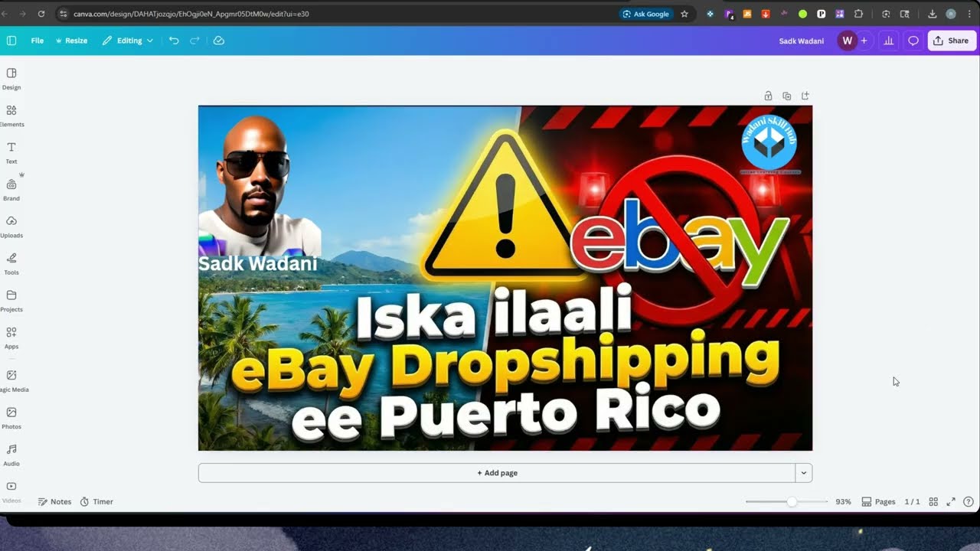980x551 pixels.
Task: Open the Videos panel
Action: point(11,491)
